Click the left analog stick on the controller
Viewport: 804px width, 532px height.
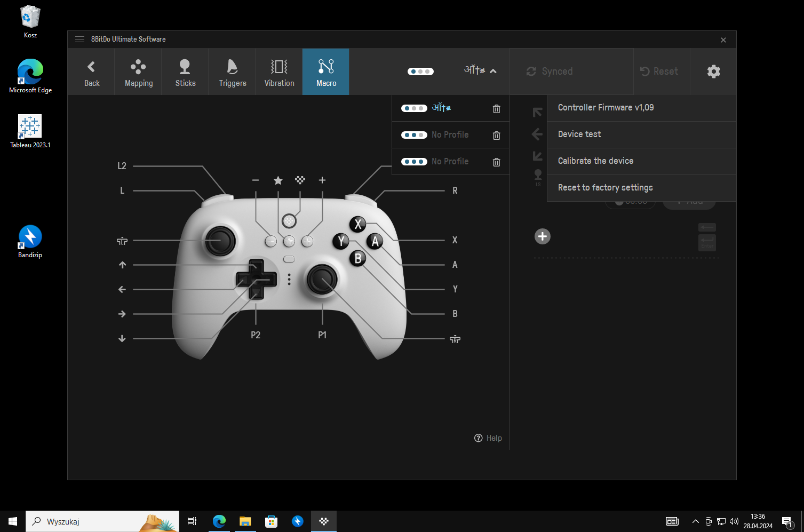(x=220, y=241)
